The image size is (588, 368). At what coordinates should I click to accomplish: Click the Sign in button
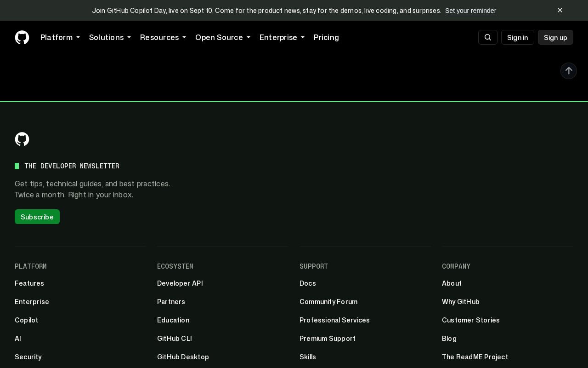[518, 37]
